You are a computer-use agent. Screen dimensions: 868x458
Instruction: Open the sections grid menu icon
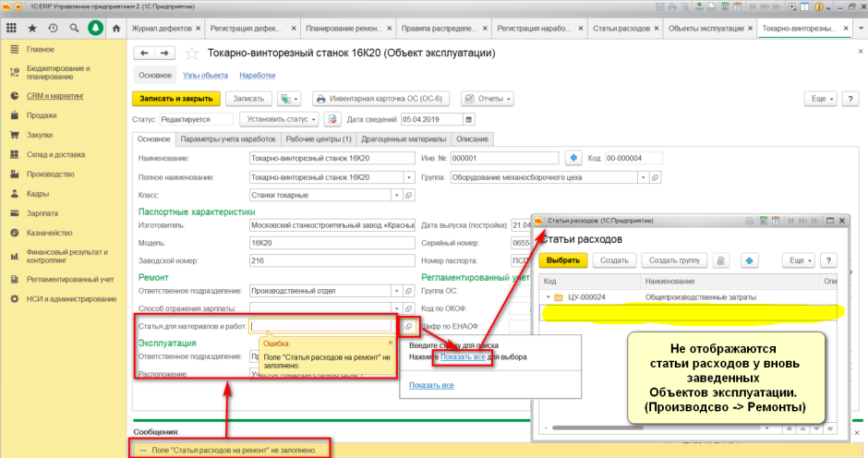tap(12, 28)
